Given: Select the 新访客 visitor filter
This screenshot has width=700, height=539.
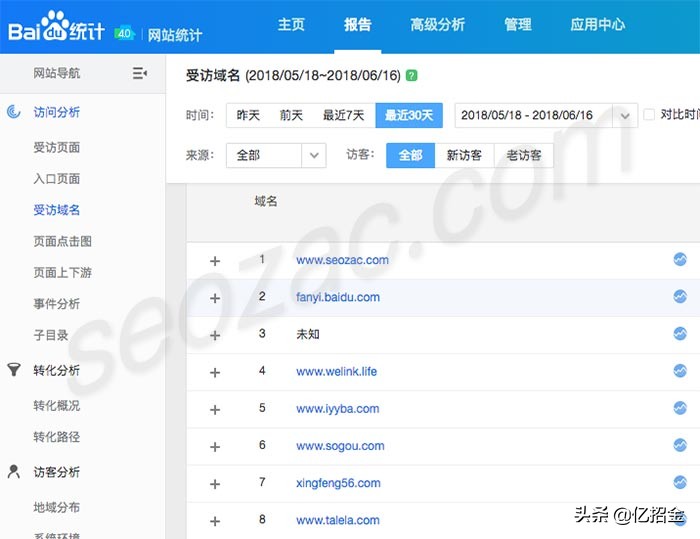Looking at the screenshot, I should point(464,155).
